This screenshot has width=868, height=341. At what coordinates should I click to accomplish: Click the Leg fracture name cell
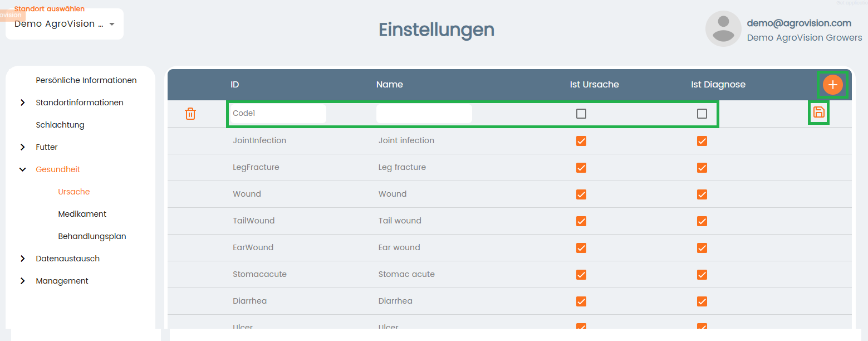click(x=402, y=167)
